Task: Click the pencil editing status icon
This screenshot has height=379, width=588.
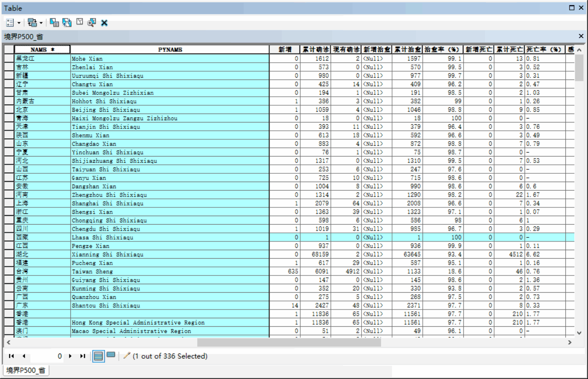Action: (127, 356)
